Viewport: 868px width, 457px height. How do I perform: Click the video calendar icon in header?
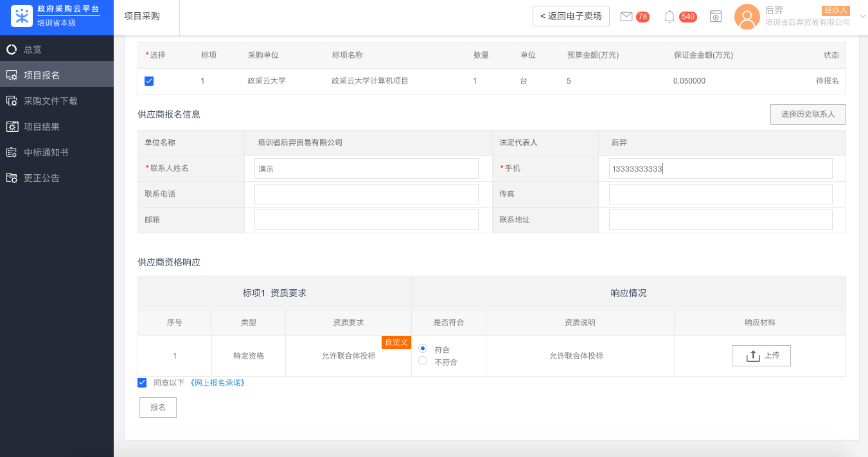click(x=716, y=17)
